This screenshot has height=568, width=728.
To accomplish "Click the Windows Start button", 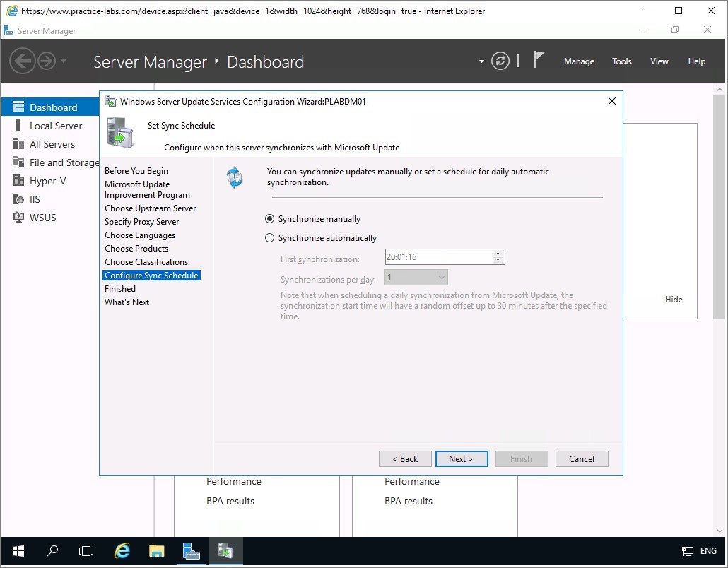I will pyautogui.click(x=18, y=551).
